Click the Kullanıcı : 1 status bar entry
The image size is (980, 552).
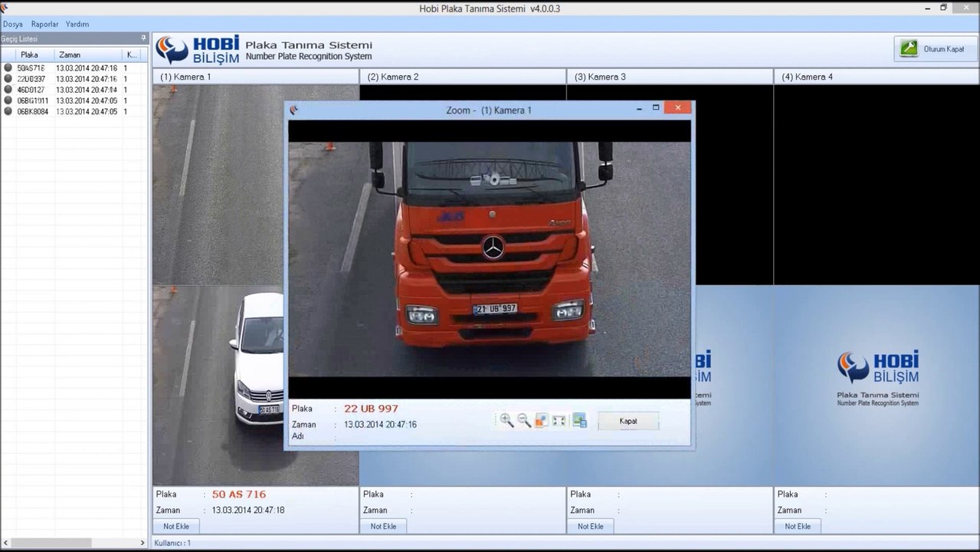coord(172,543)
